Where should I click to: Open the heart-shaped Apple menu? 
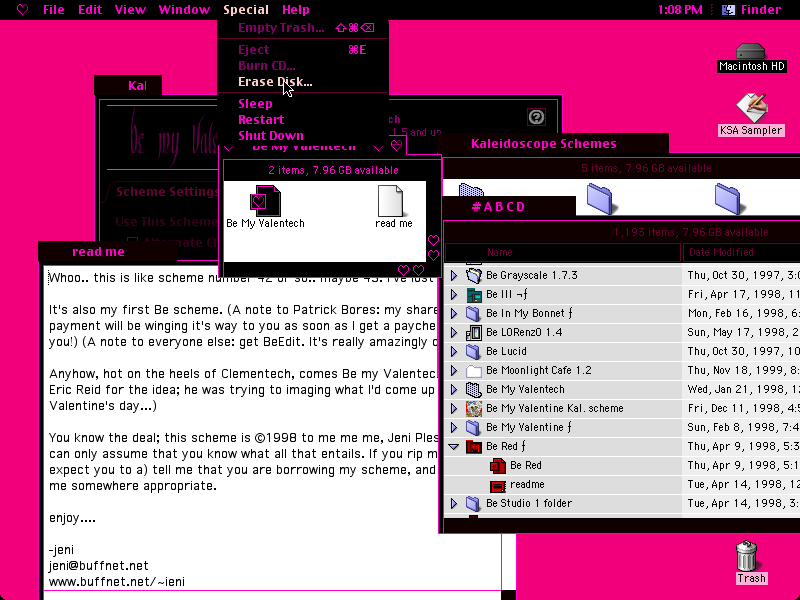coord(22,10)
